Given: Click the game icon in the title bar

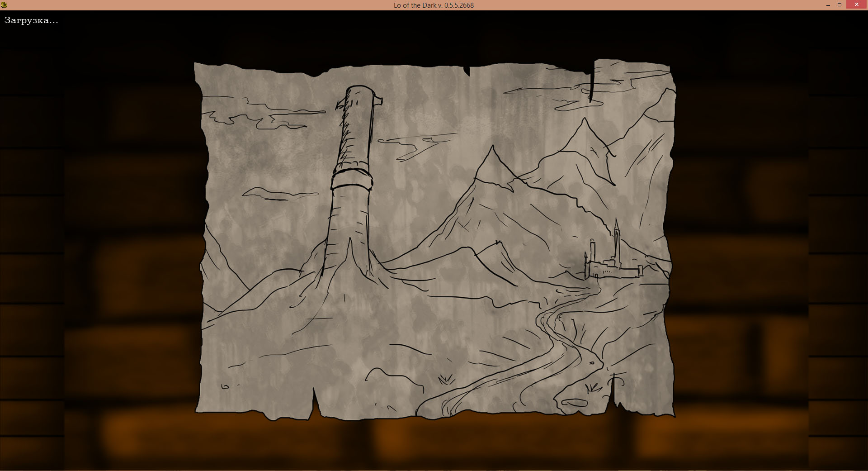Looking at the screenshot, I should 5,5.
